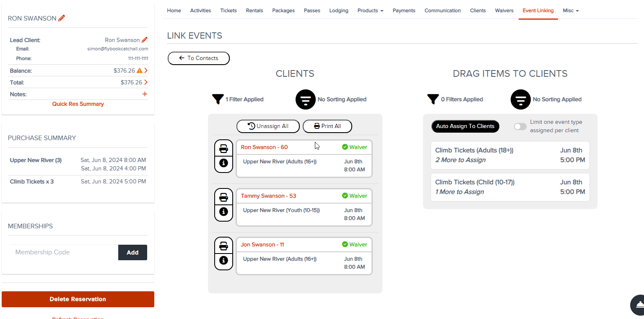
Task: Edit reservation name pencil beside RON SWANSON heading
Action: [62, 18]
